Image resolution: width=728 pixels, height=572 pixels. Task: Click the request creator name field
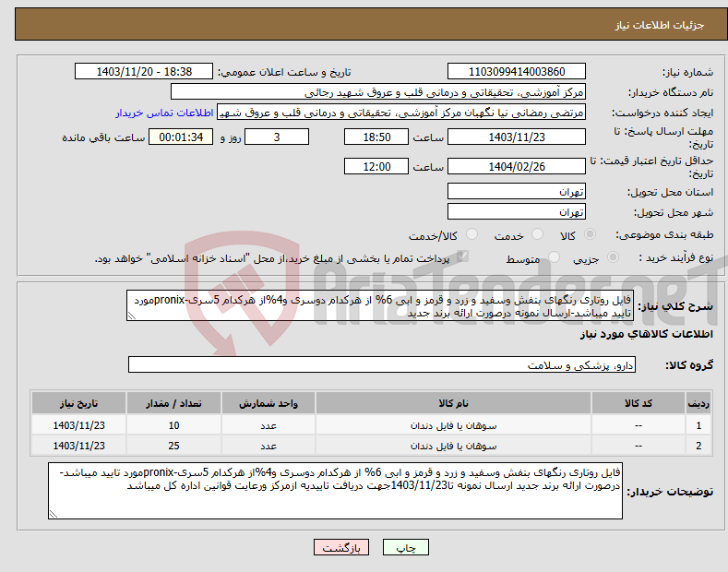click(401, 113)
